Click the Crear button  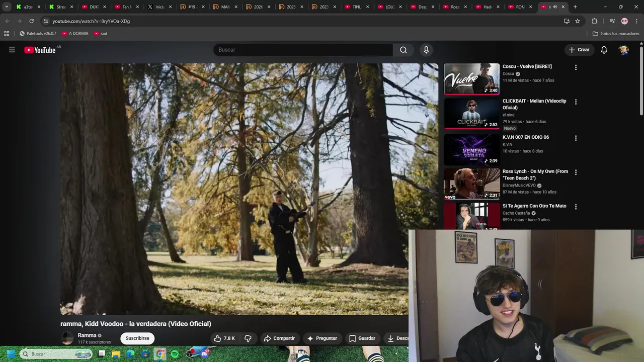(x=579, y=50)
